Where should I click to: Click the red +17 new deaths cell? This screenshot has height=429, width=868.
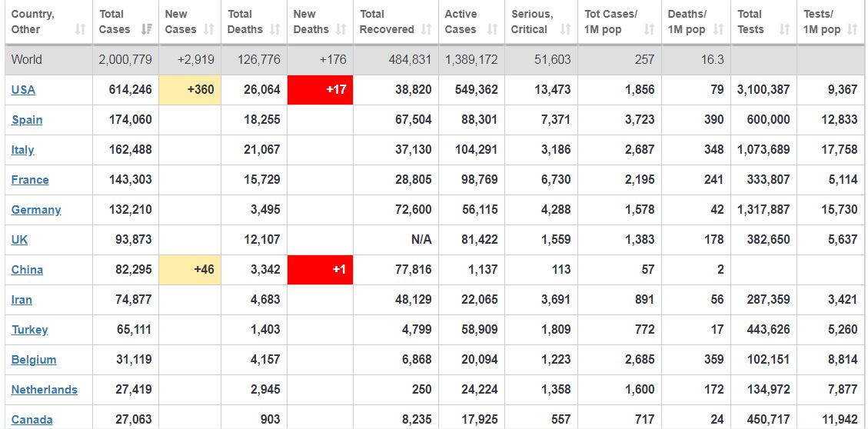click(x=320, y=90)
